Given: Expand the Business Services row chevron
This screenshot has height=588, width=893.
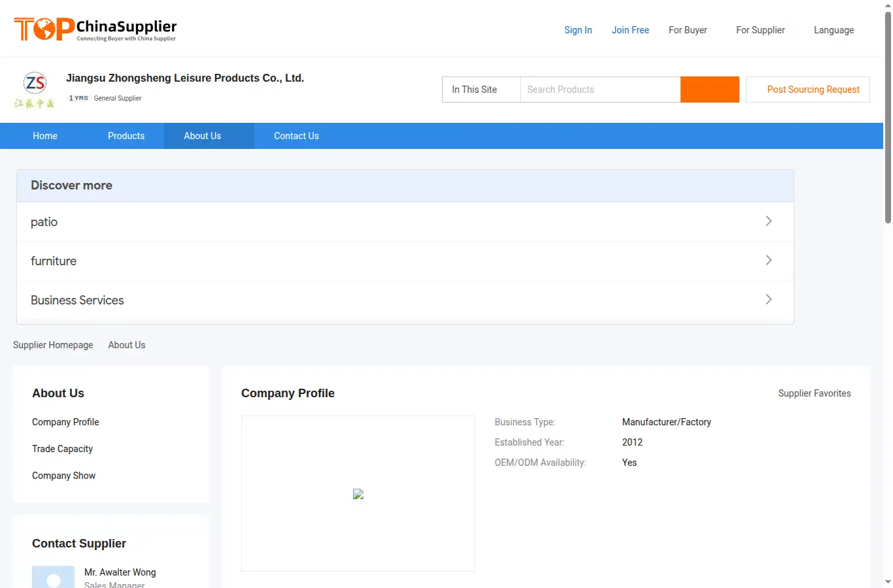Looking at the screenshot, I should [x=769, y=299].
